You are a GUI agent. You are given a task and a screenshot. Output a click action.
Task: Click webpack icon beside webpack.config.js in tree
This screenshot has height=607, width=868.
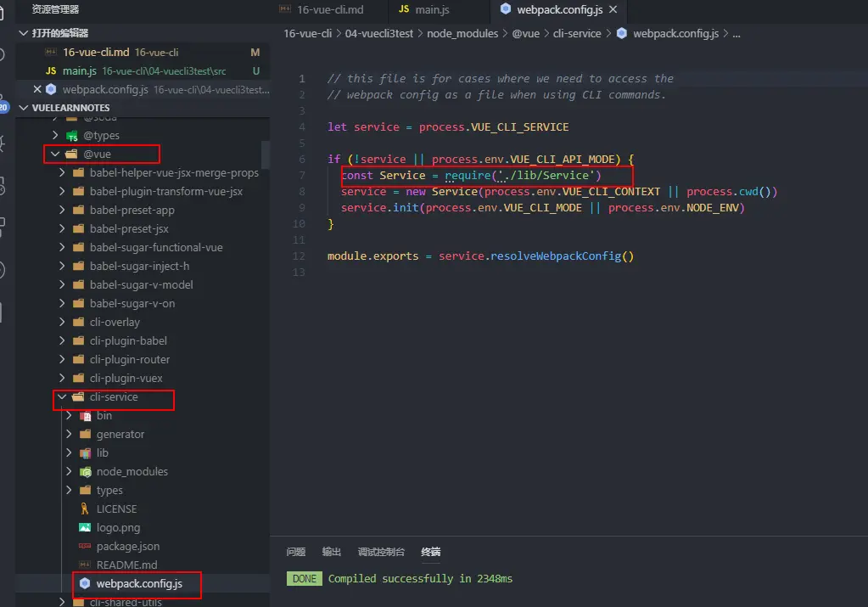(x=85, y=583)
